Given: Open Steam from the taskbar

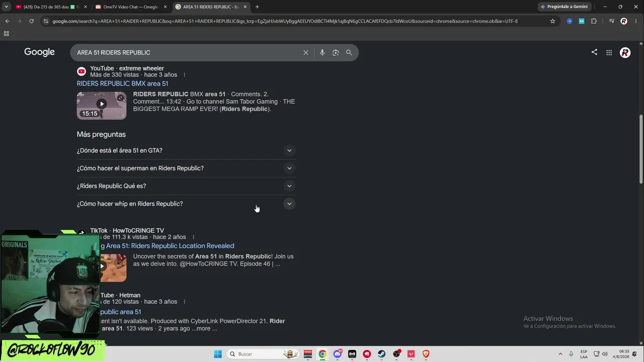Looking at the screenshot, I should point(382,354).
